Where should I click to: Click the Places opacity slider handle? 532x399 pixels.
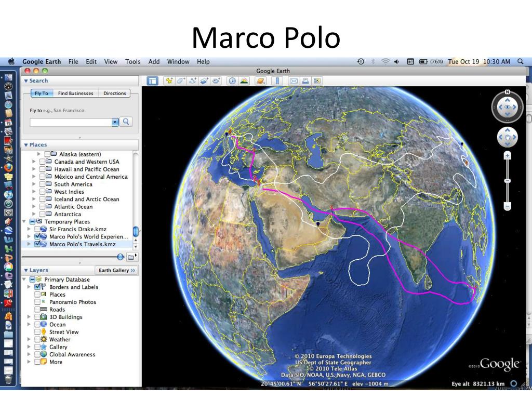tap(120, 257)
